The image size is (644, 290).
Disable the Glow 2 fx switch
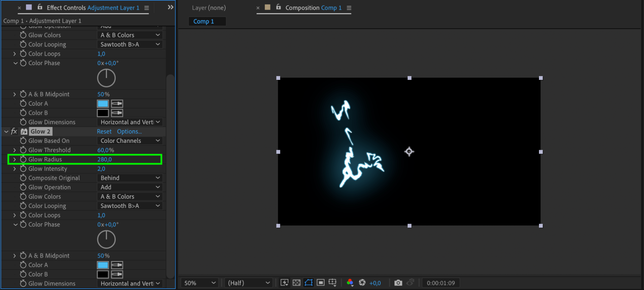(14, 131)
